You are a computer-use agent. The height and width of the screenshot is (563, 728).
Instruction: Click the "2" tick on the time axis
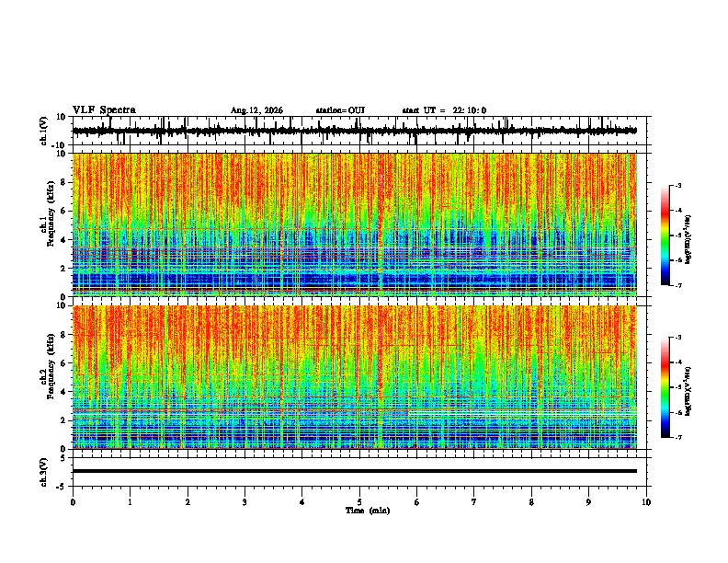[188, 501]
